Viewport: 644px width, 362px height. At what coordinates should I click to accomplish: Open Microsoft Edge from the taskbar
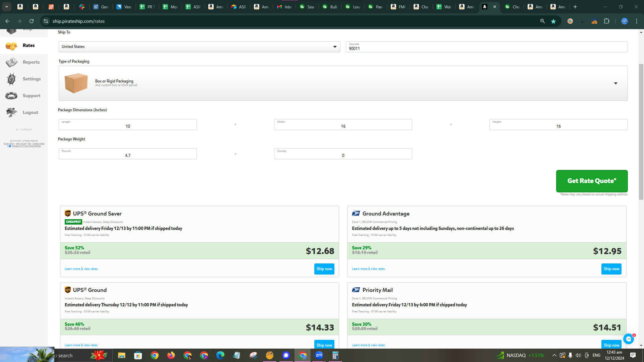click(x=220, y=355)
